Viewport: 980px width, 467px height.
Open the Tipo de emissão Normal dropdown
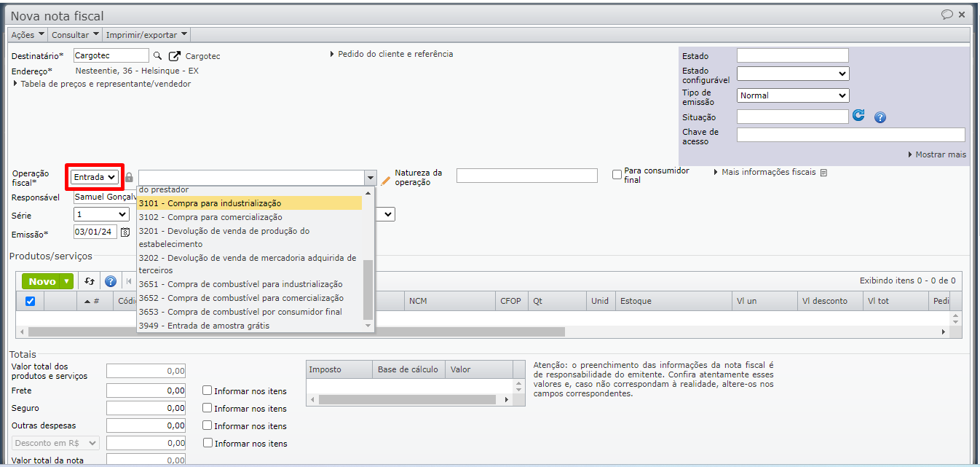coord(793,95)
